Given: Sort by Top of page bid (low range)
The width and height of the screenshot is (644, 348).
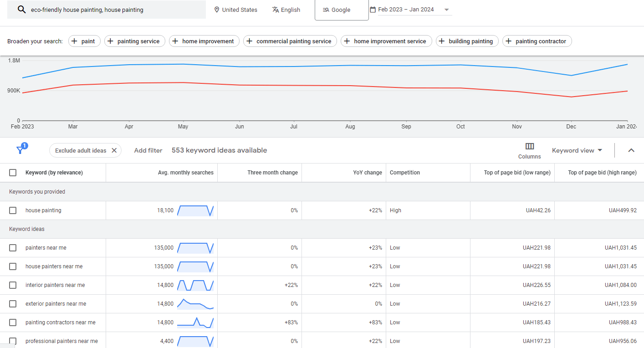Looking at the screenshot, I should coord(517,173).
